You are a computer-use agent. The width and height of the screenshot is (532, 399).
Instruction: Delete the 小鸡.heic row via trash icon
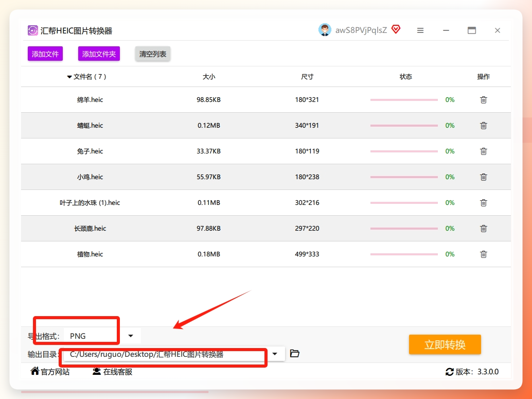pos(484,177)
